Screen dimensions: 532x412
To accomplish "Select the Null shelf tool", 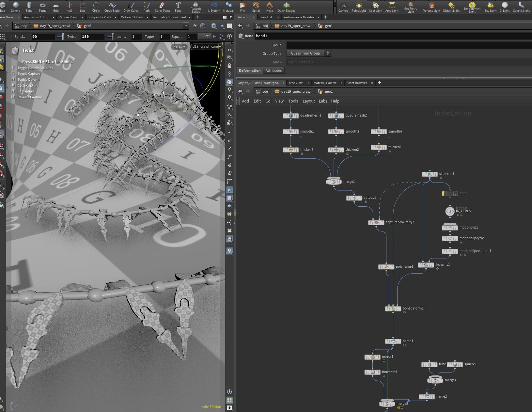I will tap(69, 7).
